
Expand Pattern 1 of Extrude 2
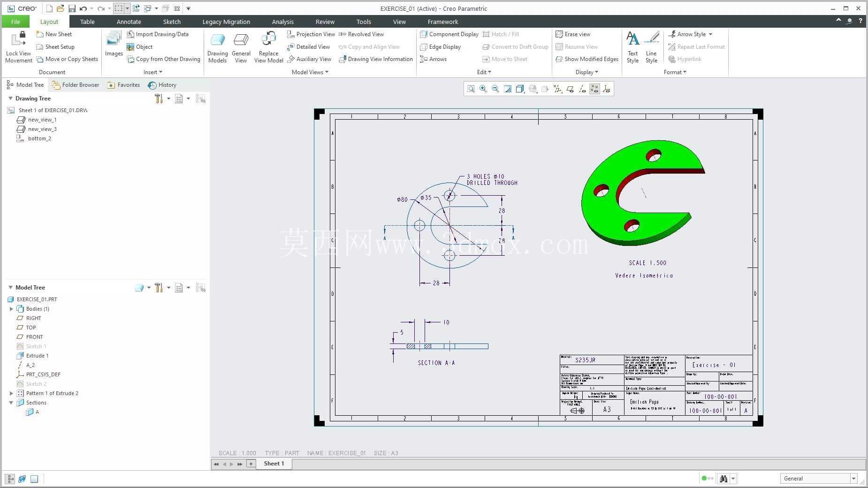pyautogui.click(x=11, y=393)
